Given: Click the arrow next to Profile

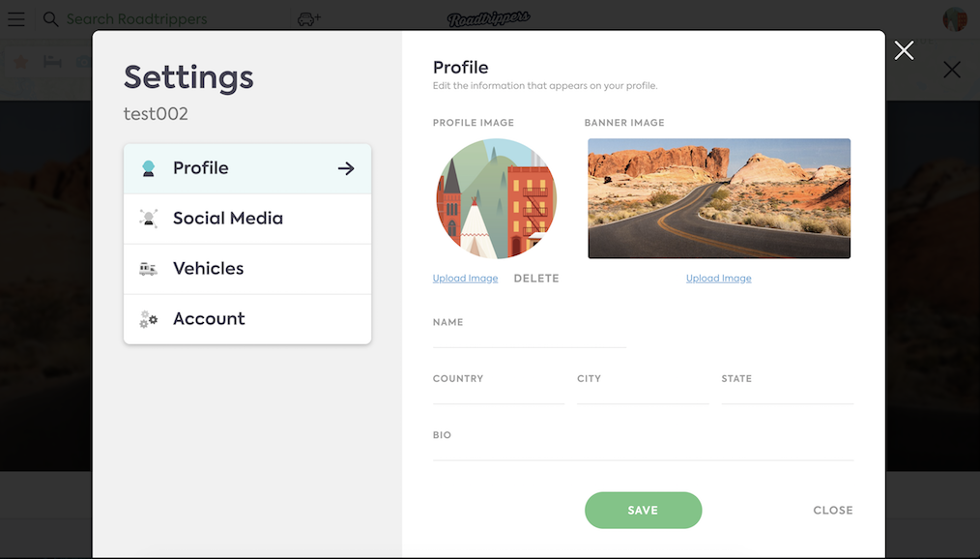Looking at the screenshot, I should tap(346, 168).
